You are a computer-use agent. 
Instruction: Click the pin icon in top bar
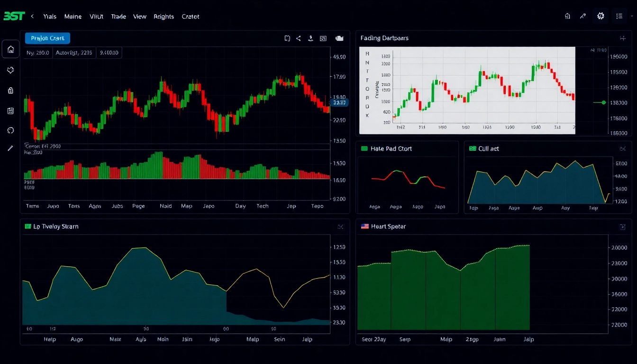(x=582, y=16)
